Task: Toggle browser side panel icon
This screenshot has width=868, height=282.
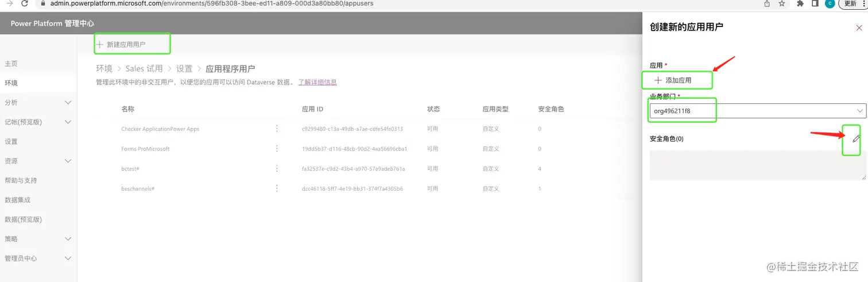Action: (815, 3)
